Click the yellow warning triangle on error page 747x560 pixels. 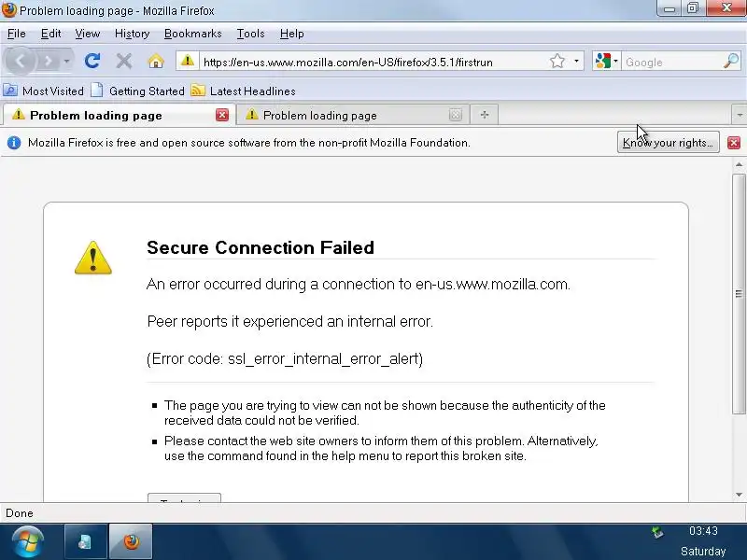click(x=92, y=258)
